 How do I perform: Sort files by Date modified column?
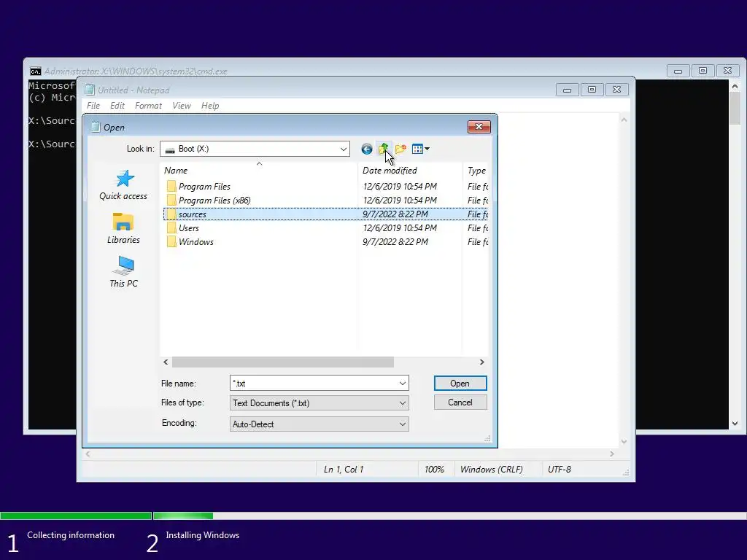click(410, 170)
